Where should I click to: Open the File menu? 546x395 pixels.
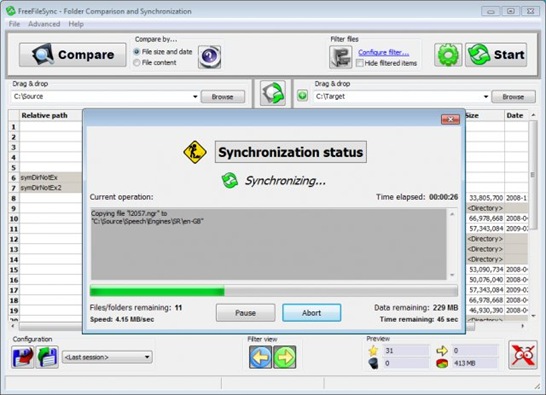coord(14,24)
